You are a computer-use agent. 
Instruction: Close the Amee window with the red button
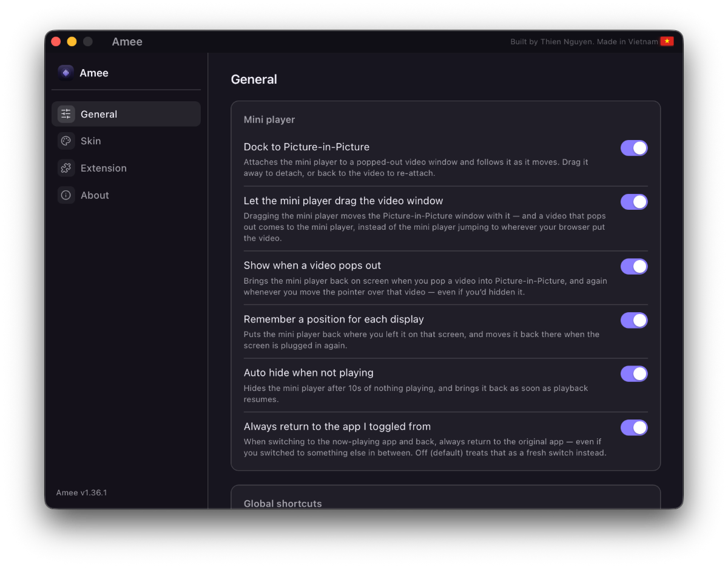tap(56, 41)
